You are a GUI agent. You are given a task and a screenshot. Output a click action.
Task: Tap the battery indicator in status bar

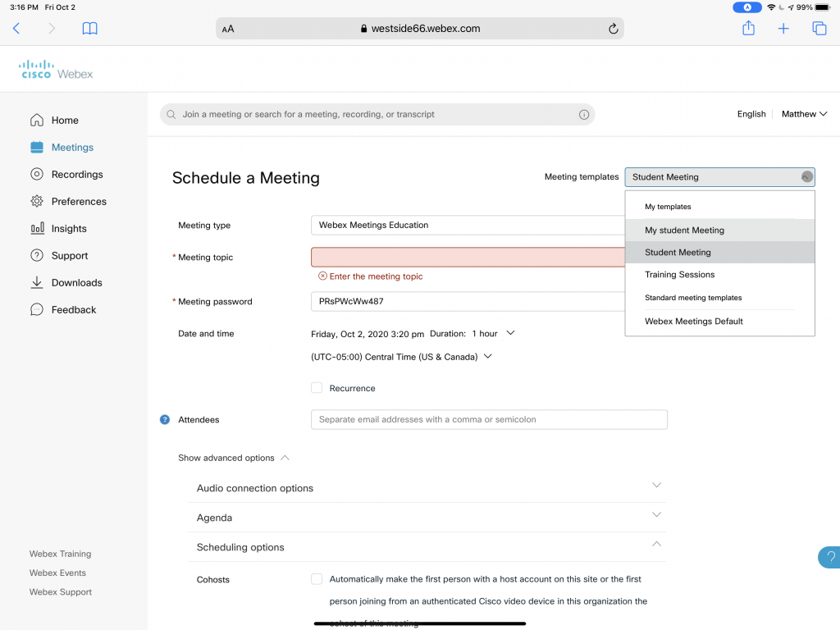pos(822,7)
